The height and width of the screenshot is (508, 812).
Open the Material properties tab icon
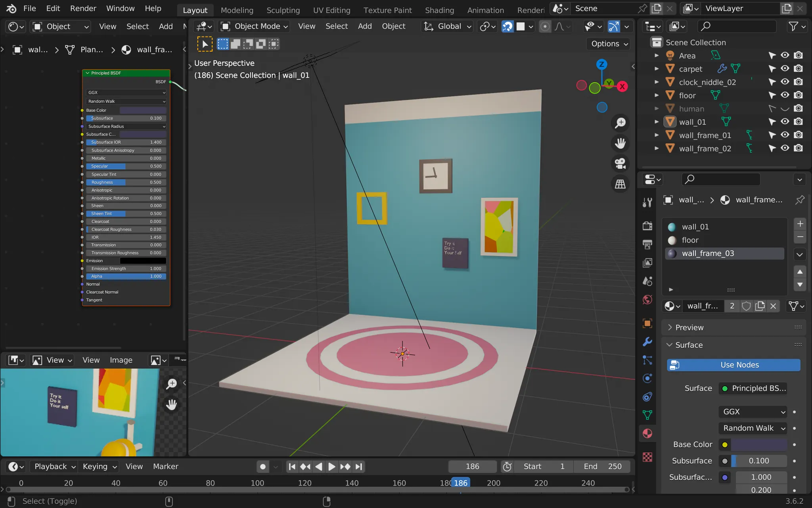pyautogui.click(x=647, y=433)
